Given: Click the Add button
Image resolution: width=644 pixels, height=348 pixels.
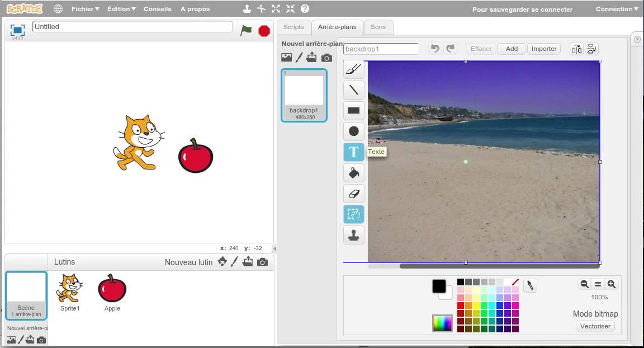Looking at the screenshot, I should point(512,49).
